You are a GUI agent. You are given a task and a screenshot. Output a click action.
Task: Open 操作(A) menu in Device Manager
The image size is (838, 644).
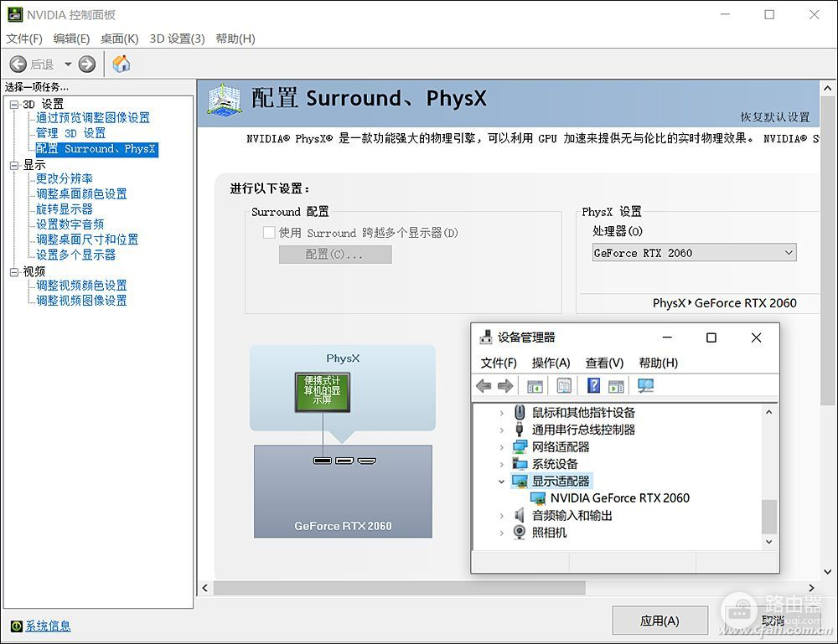point(551,363)
